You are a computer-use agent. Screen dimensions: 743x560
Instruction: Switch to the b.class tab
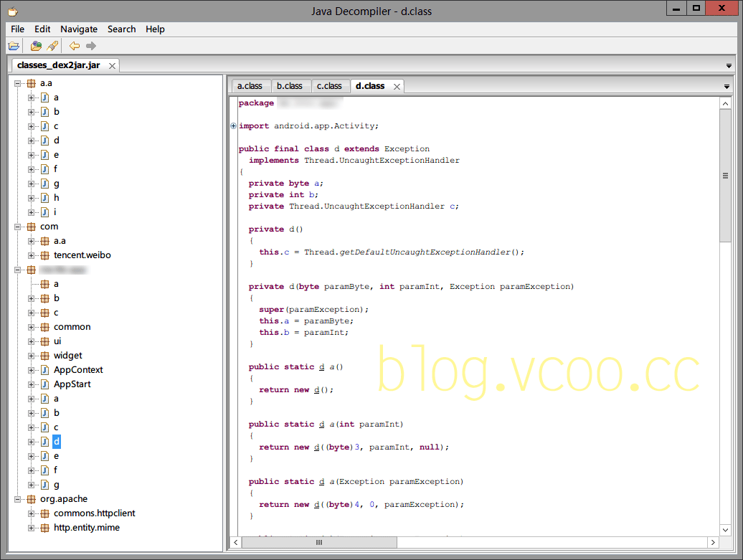click(290, 86)
